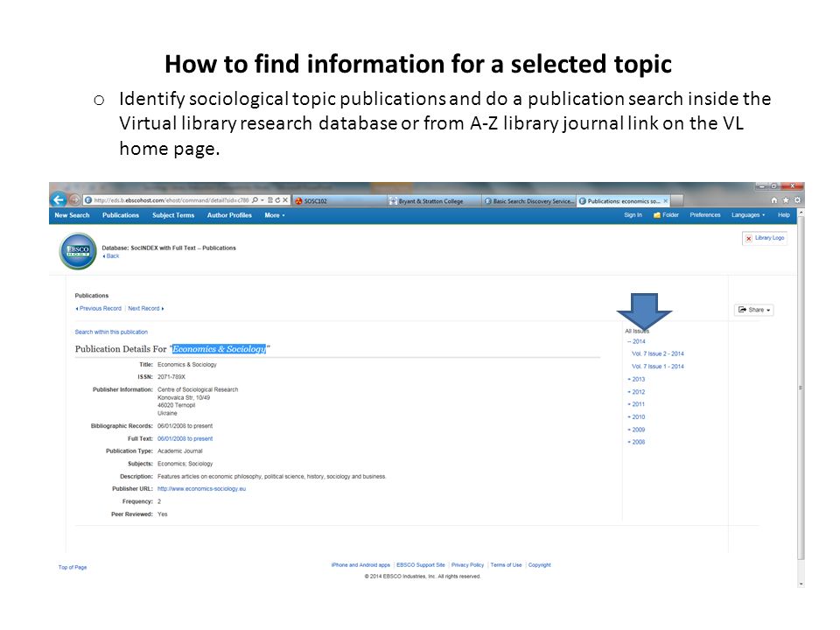840x630 pixels.
Task: Click Top of Page link
Action: (x=73, y=567)
